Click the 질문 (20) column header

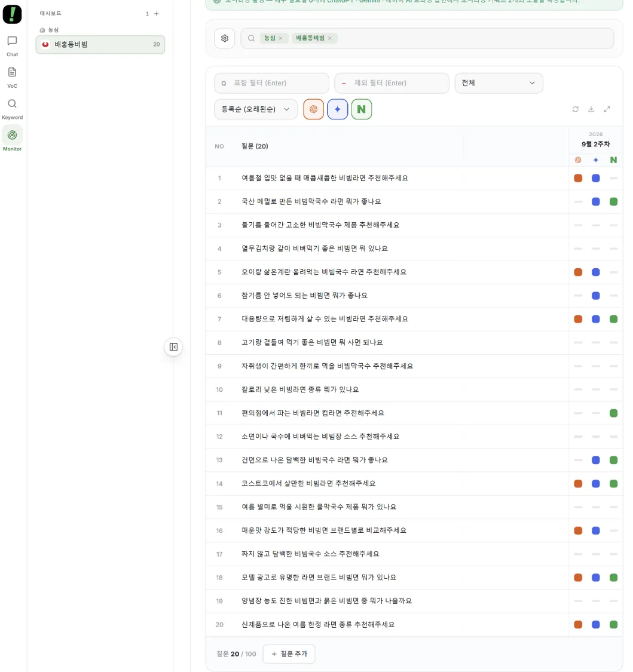pyautogui.click(x=255, y=146)
